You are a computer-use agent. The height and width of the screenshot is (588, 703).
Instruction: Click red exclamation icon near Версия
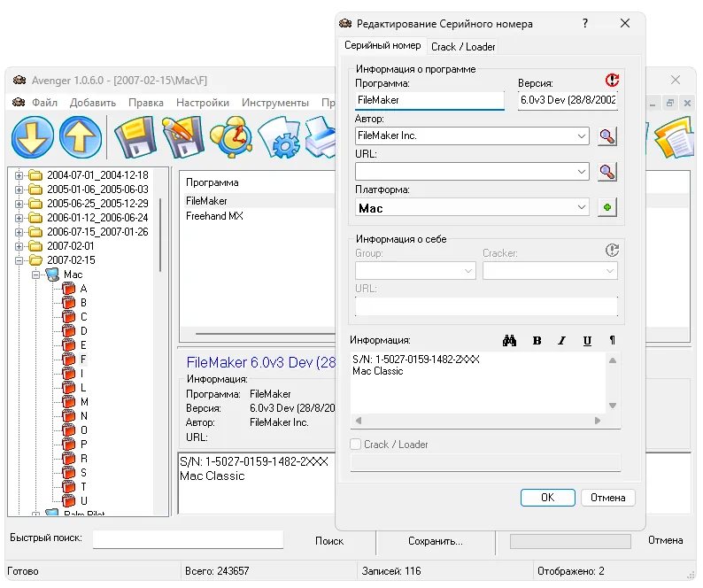612,81
